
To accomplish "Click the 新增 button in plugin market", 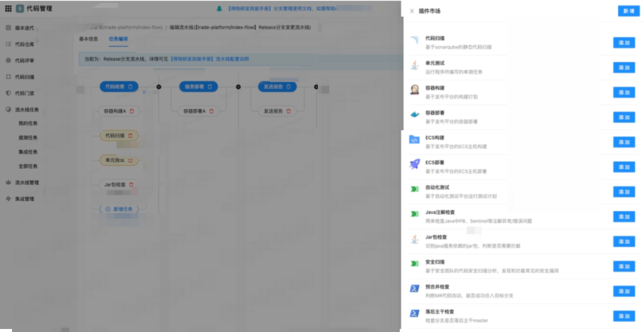I will (x=628, y=11).
